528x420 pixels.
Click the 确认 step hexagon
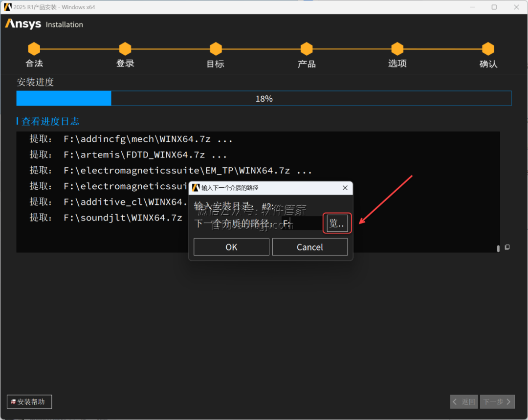(x=488, y=49)
